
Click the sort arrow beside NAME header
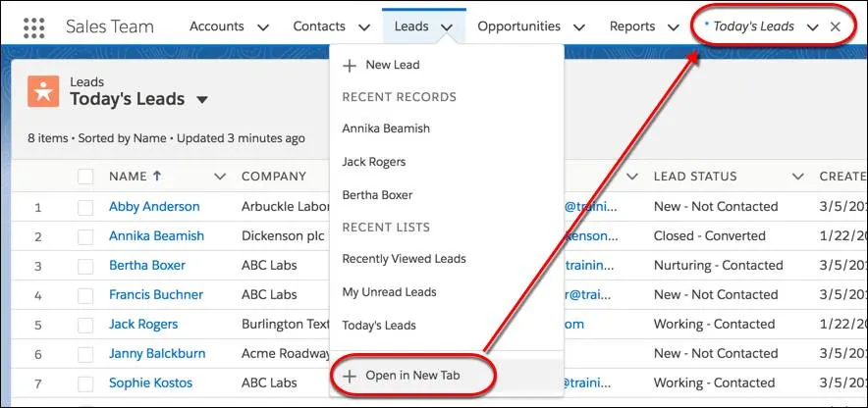coord(157,177)
